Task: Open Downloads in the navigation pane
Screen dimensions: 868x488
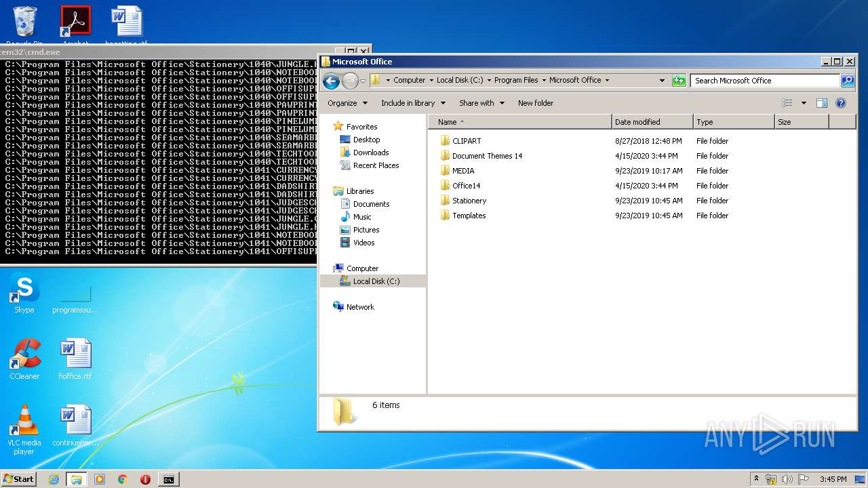Action: [x=371, y=152]
